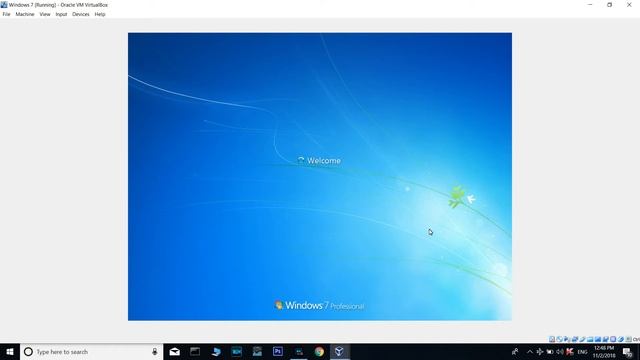The height and width of the screenshot is (360, 640).
Task: Open the Devices menu
Action: [x=80, y=14]
